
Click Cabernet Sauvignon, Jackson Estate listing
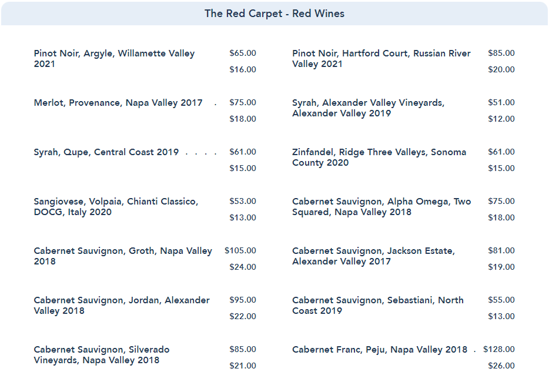click(373, 256)
